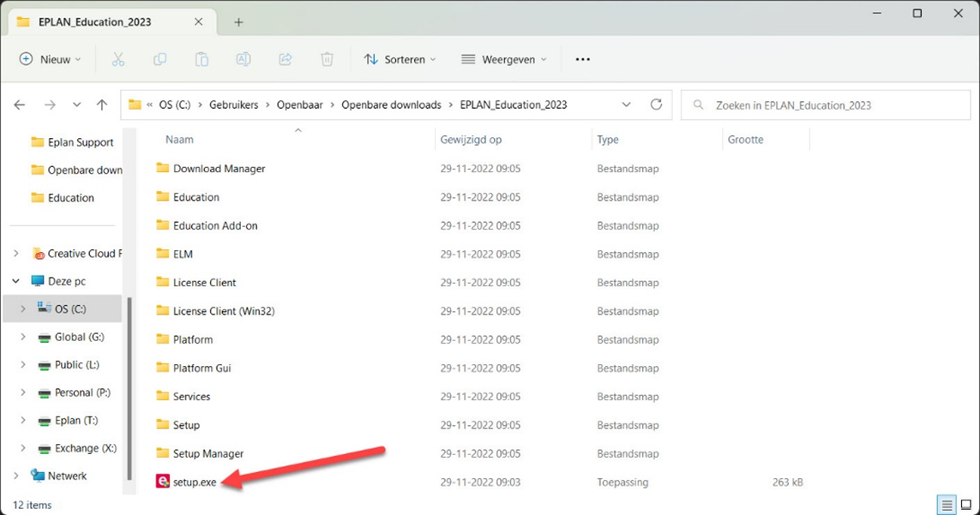Click the Toepassing type of setup.exe
The width and height of the screenshot is (980, 515).
point(622,482)
